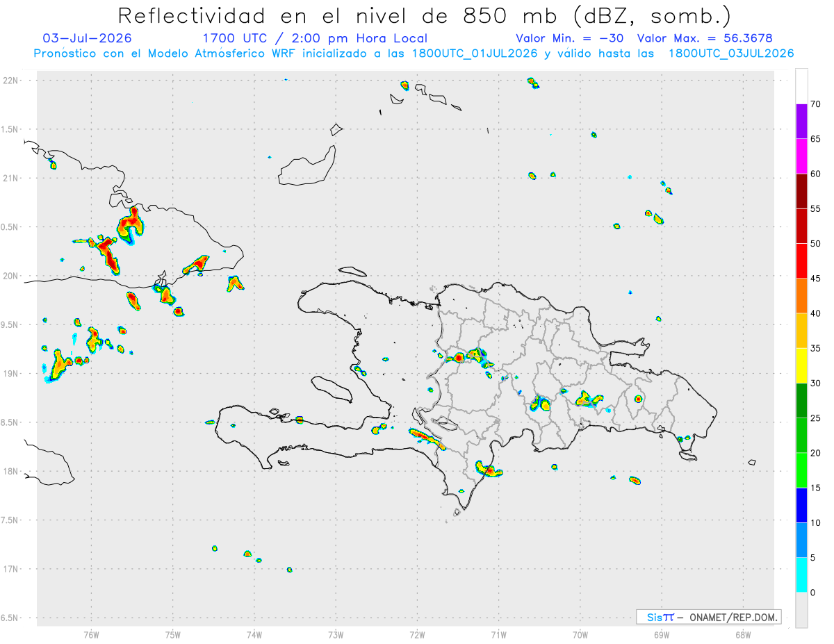Screen dimensions: 834x644
Task: Click the '75W' longitude label
Action: [173, 635]
